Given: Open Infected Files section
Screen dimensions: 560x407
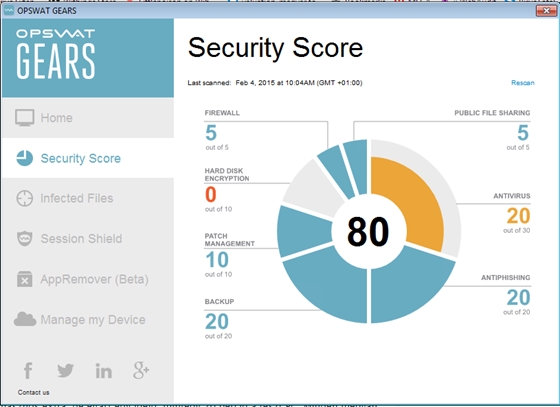Looking at the screenshot, I should pyautogui.click(x=88, y=198).
